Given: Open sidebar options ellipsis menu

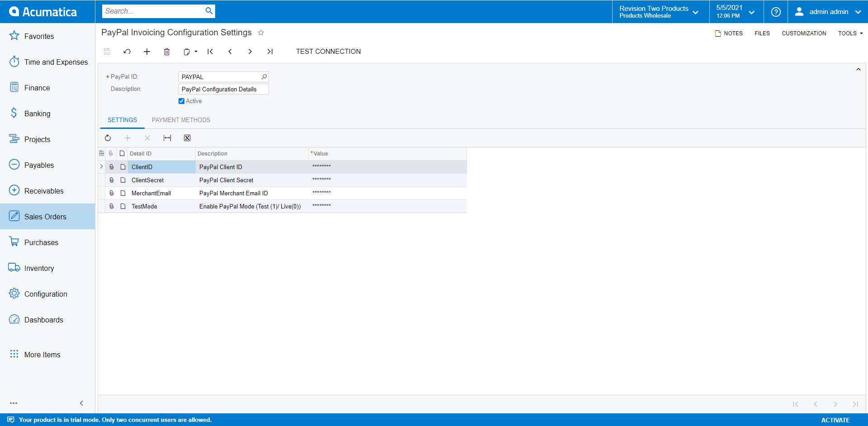Looking at the screenshot, I should (14, 403).
